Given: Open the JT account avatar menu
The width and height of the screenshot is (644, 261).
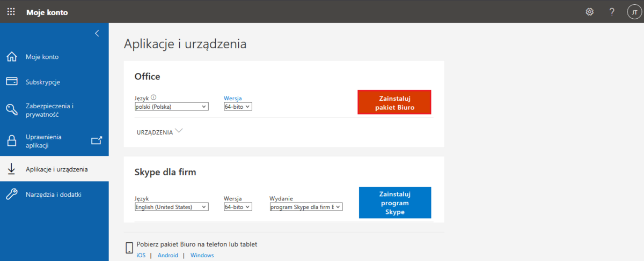Looking at the screenshot, I should [x=634, y=12].
